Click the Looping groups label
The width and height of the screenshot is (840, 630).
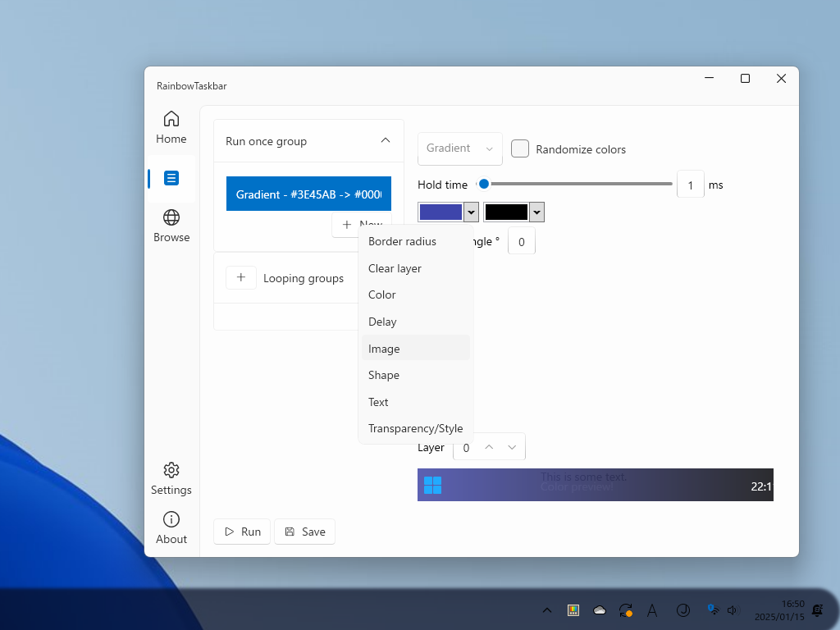tap(304, 278)
